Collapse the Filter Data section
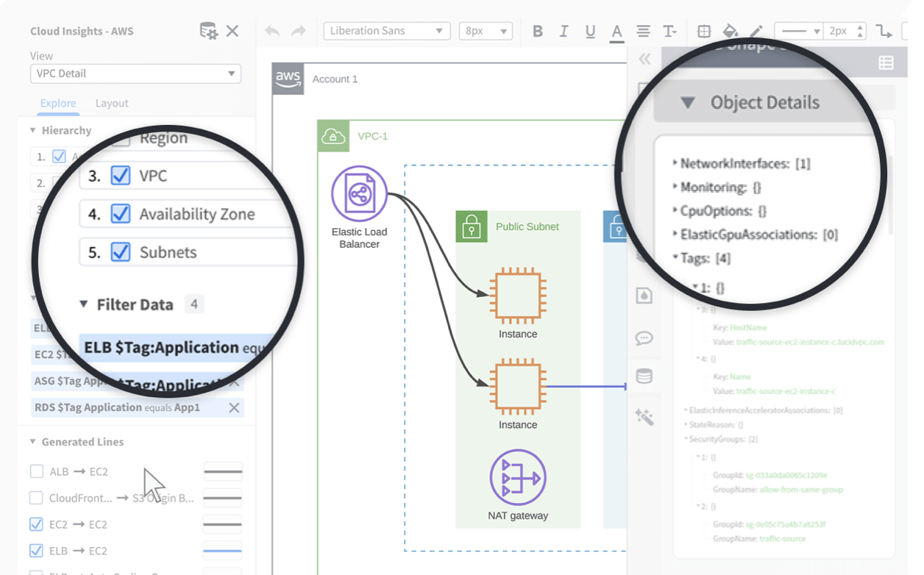Image resolution: width=924 pixels, height=575 pixels. pyautogui.click(x=83, y=304)
